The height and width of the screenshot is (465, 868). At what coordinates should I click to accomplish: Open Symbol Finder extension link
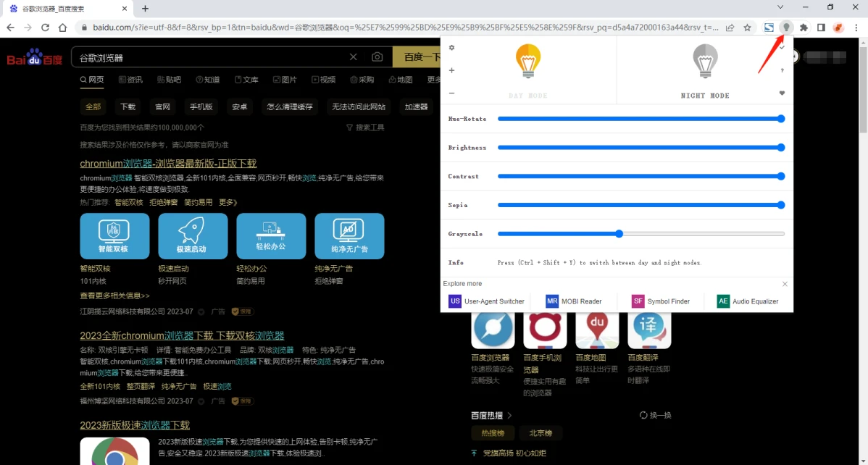coord(660,302)
